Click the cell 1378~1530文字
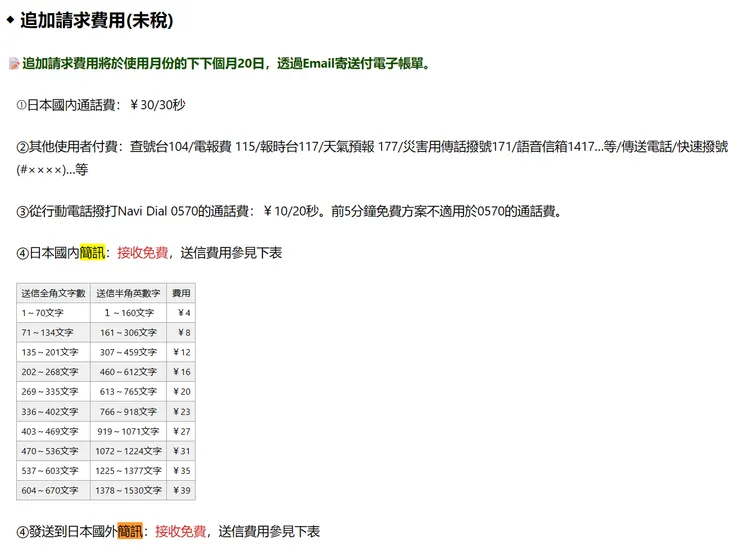This screenshot has height=550, width=740. click(x=128, y=491)
